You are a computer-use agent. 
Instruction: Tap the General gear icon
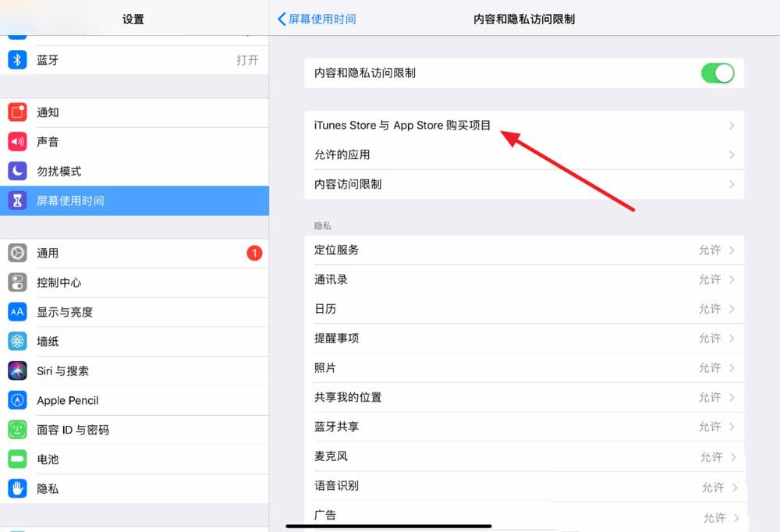point(17,253)
